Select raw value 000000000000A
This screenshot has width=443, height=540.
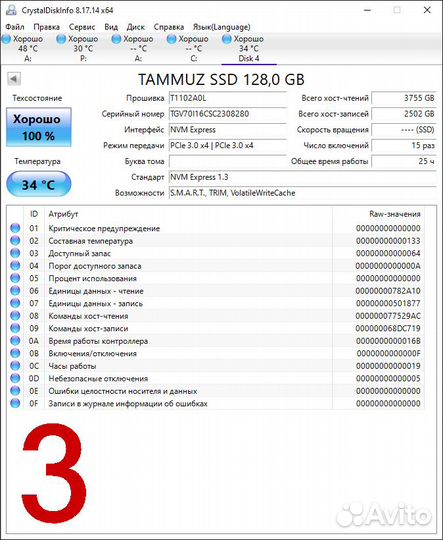pos(388,266)
